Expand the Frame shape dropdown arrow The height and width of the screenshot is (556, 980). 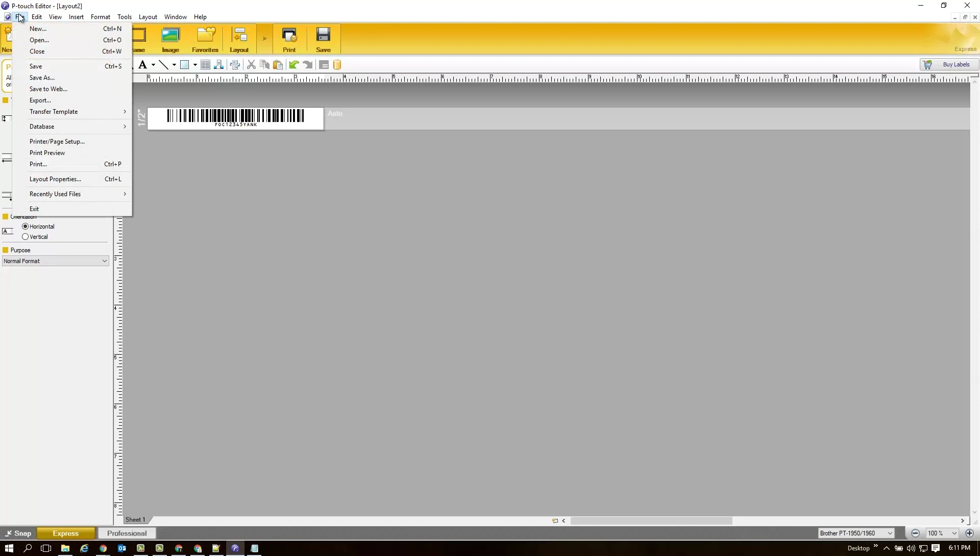point(195,65)
